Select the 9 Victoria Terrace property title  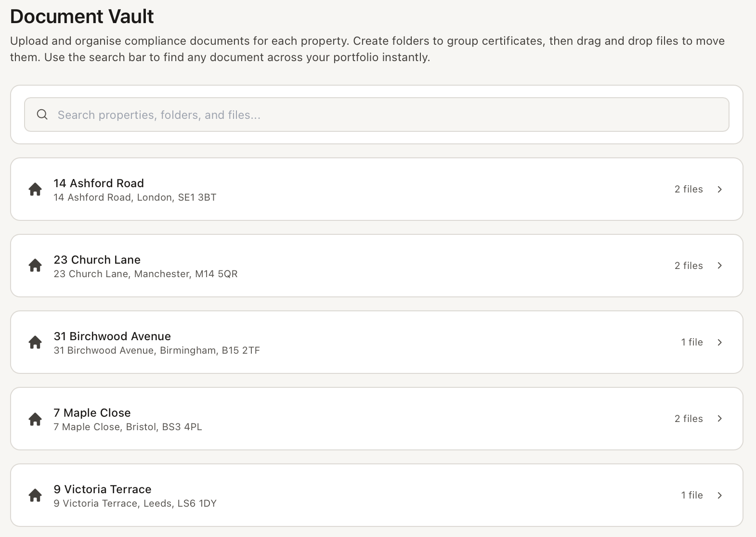click(x=103, y=489)
